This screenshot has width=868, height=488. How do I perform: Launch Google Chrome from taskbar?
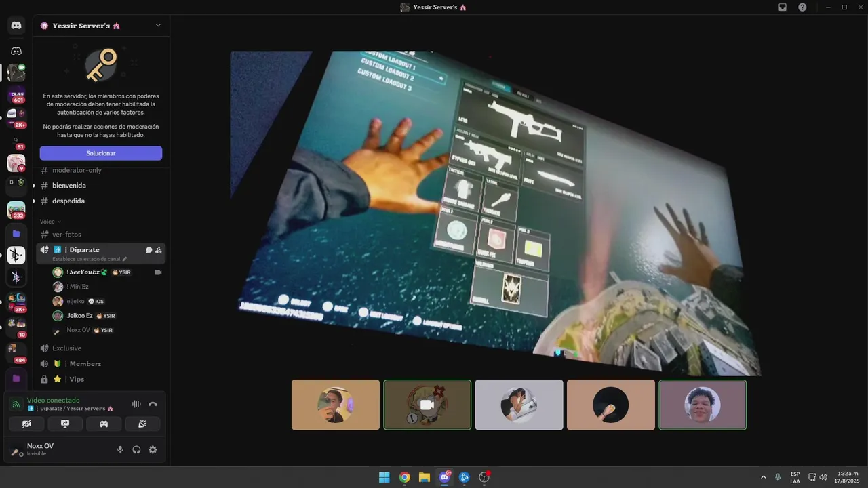coord(404,477)
